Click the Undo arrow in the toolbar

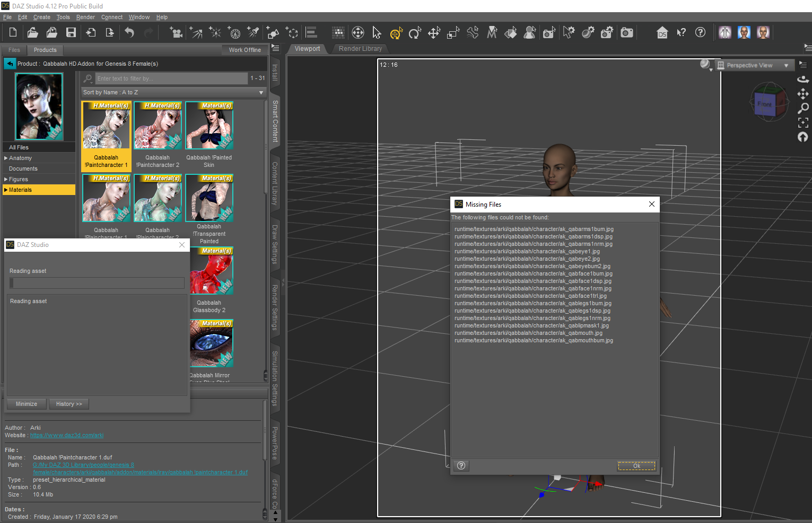click(129, 33)
